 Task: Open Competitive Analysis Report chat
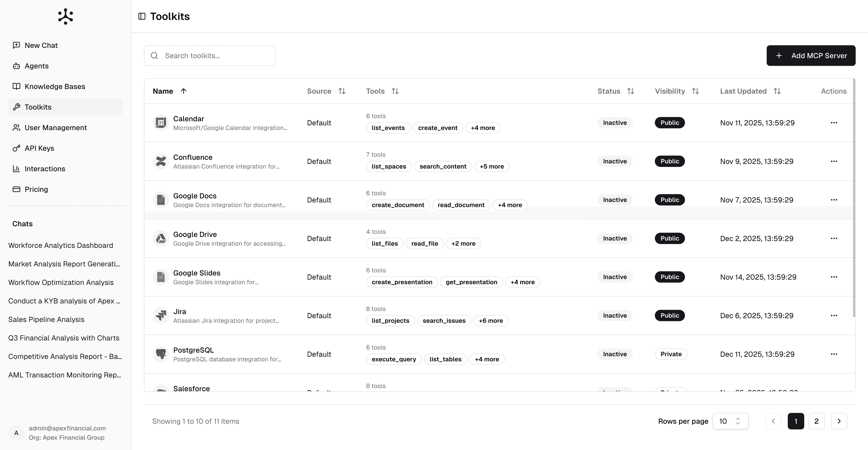[65, 357]
